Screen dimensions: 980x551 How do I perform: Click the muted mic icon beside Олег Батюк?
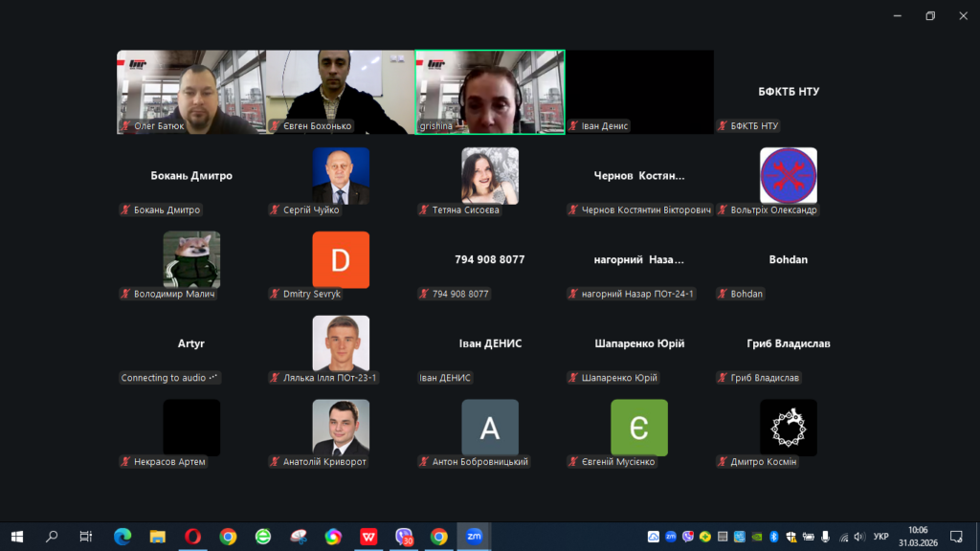click(x=125, y=126)
